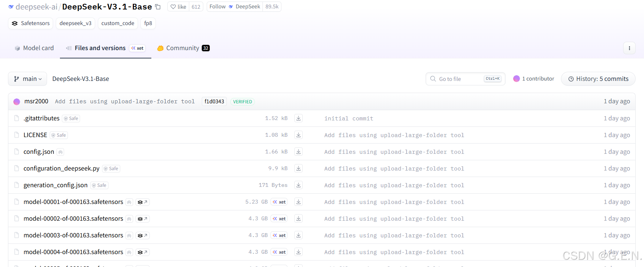Viewport: 644px width, 267px height.
Task: Click the like heart button
Action: point(178,7)
